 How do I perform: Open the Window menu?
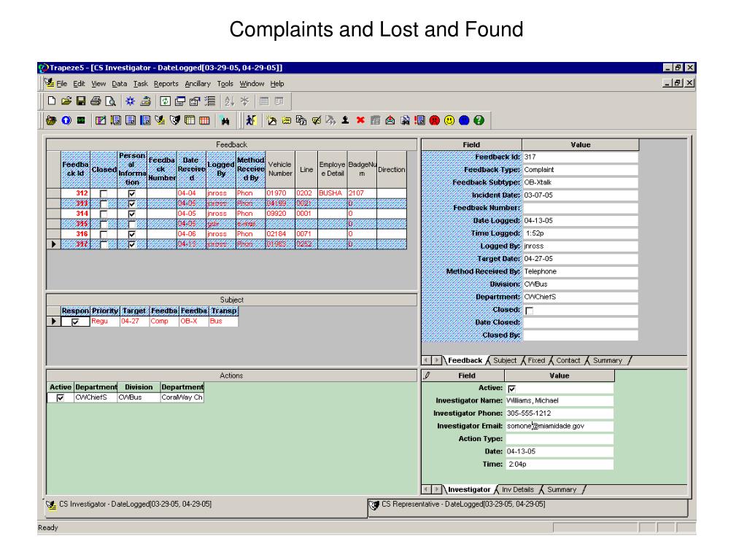(x=252, y=84)
